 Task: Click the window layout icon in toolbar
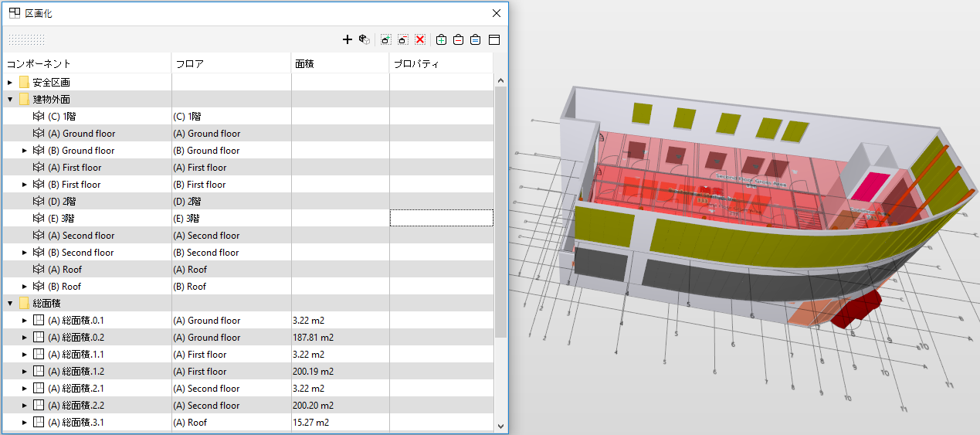click(494, 39)
